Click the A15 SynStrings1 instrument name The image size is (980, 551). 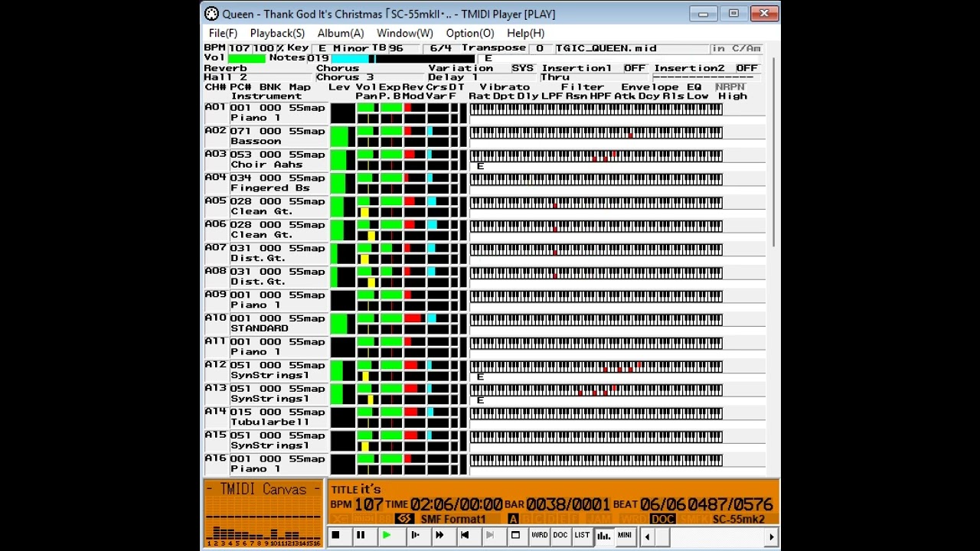270,446
